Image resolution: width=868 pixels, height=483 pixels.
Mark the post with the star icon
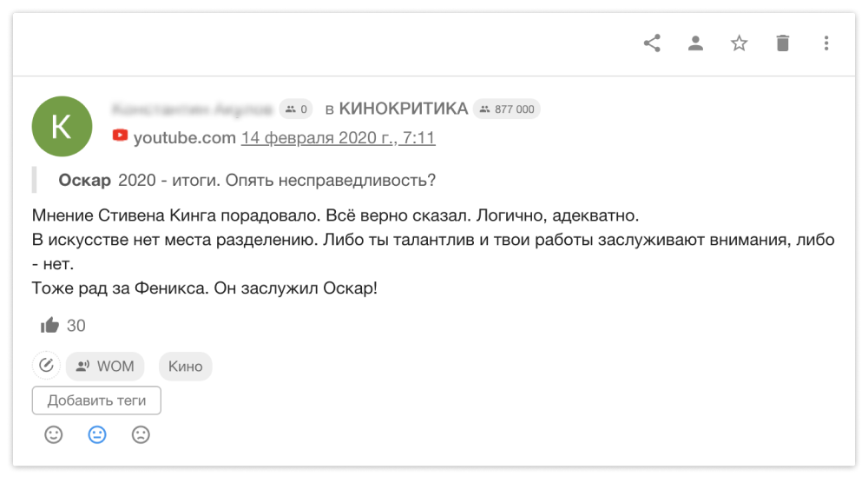click(739, 43)
